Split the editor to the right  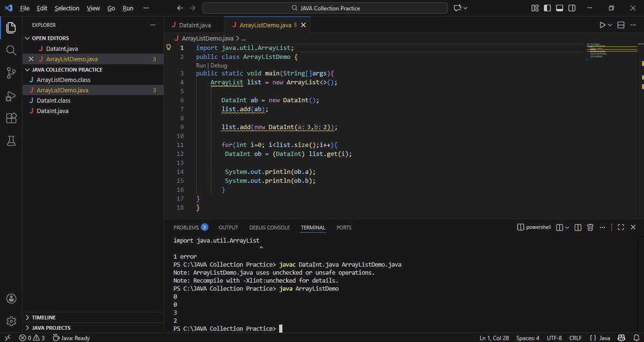click(x=621, y=25)
